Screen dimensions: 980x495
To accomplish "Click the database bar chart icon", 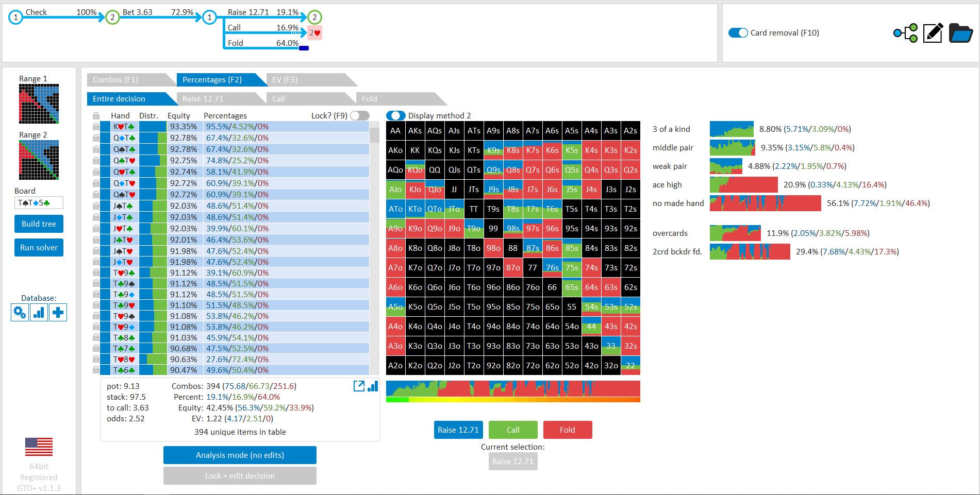I will (39, 312).
